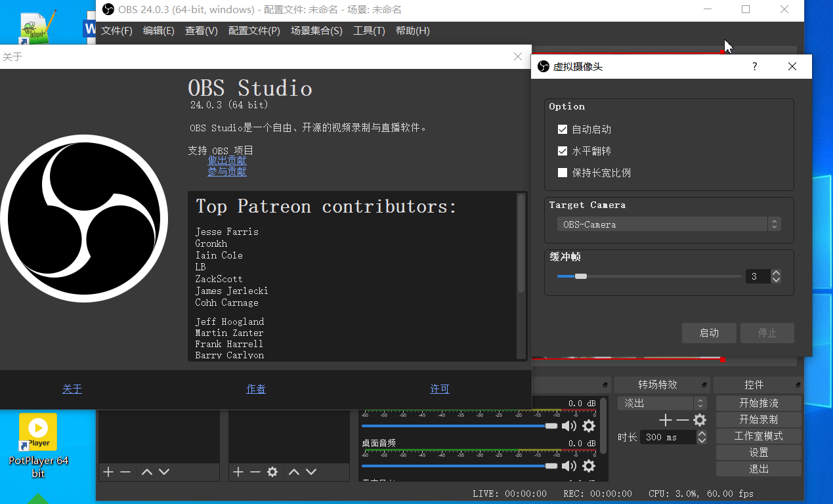This screenshot has height=504, width=833.
Task: Click the contributors list scrollbar in About dialog
Action: click(521, 243)
